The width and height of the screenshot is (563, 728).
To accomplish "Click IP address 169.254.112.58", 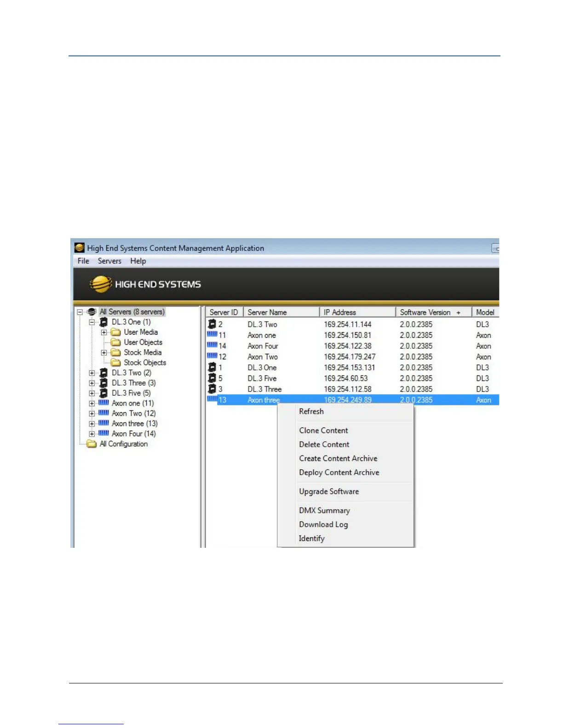I will tap(347, 389).
